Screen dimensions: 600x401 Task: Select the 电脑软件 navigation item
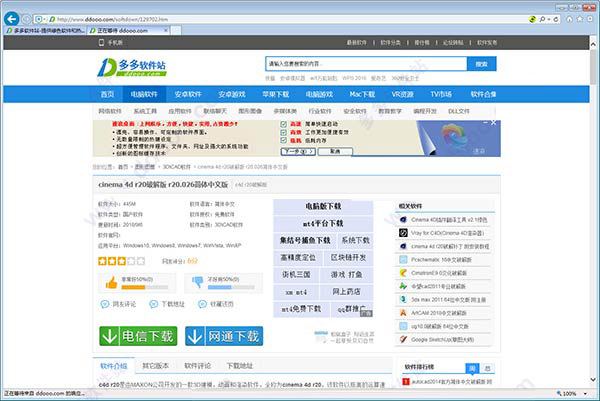[x=144, y=94]
